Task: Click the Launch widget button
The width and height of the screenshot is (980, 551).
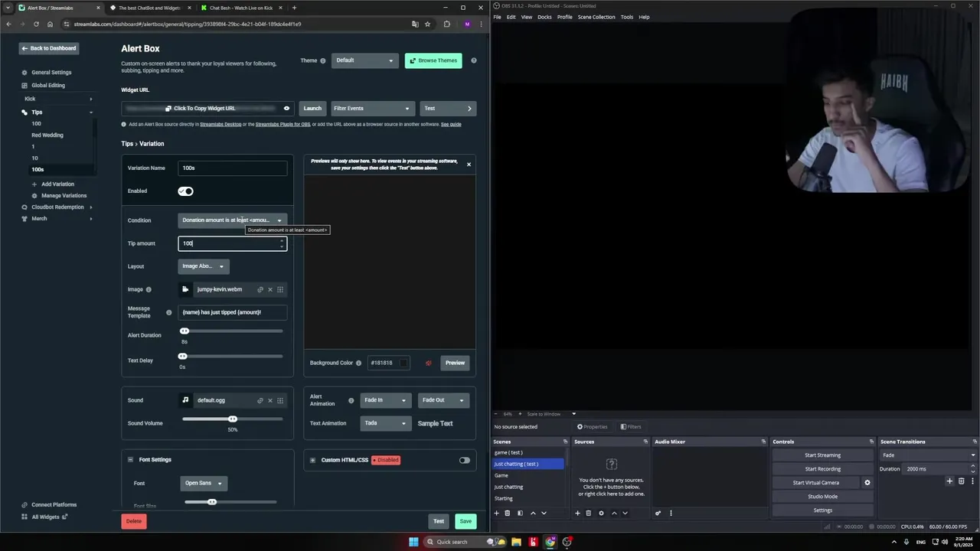Action: [x=312, y=109]
